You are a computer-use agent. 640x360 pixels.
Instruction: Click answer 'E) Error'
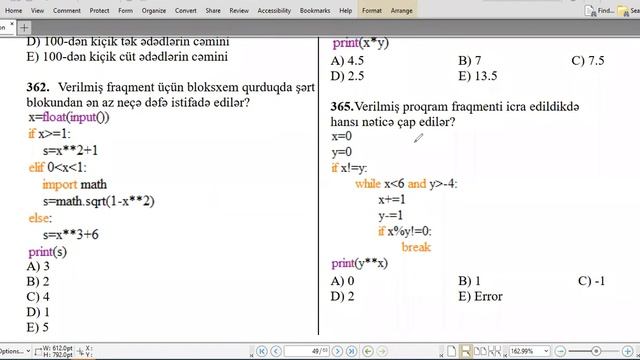[480, 296]
